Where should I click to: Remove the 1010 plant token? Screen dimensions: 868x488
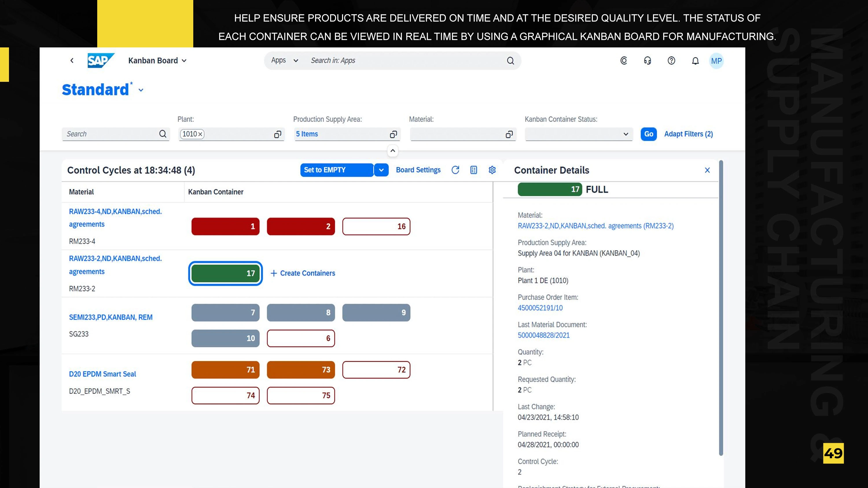click(200, 134)
